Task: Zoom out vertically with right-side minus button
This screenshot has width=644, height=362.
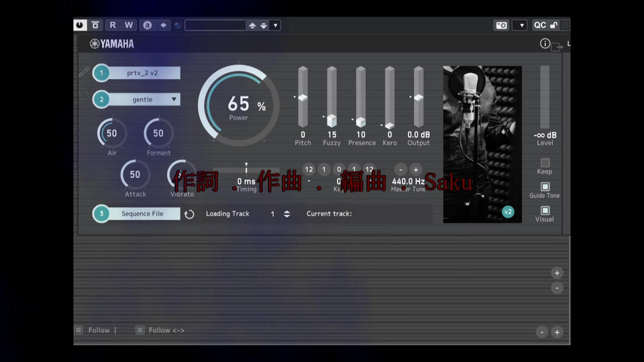Action: (557, 288)
